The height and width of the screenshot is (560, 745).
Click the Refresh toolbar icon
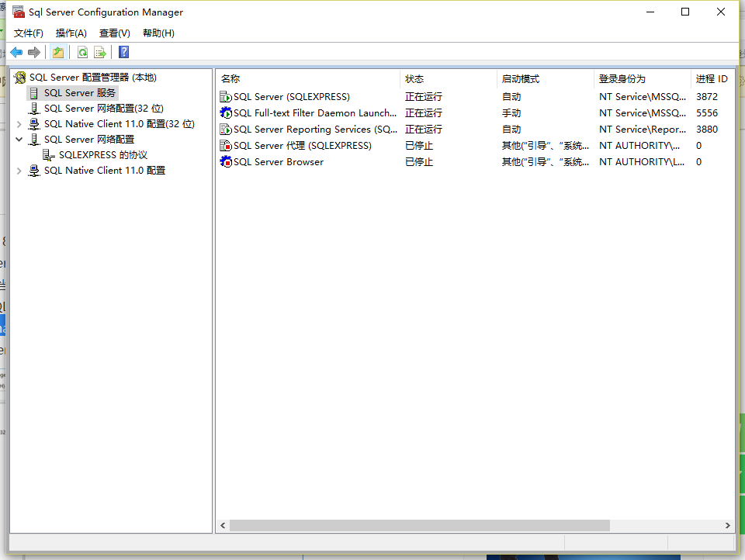click(x=83, y=52)
